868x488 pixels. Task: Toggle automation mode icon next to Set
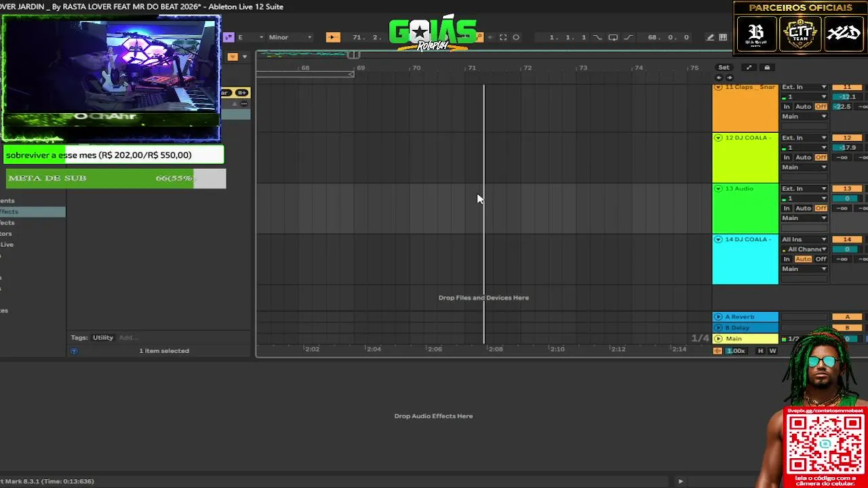[x=749, y=67]
